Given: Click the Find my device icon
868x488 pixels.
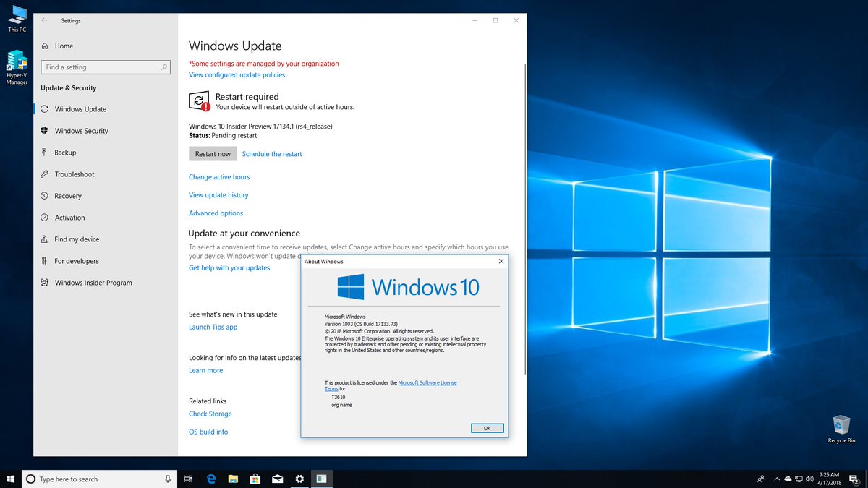Looking at the screenshot, I should [44, 239].
